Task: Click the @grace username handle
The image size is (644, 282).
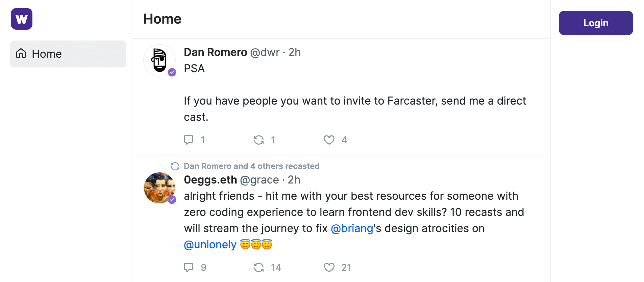Action: click(259, 180)
